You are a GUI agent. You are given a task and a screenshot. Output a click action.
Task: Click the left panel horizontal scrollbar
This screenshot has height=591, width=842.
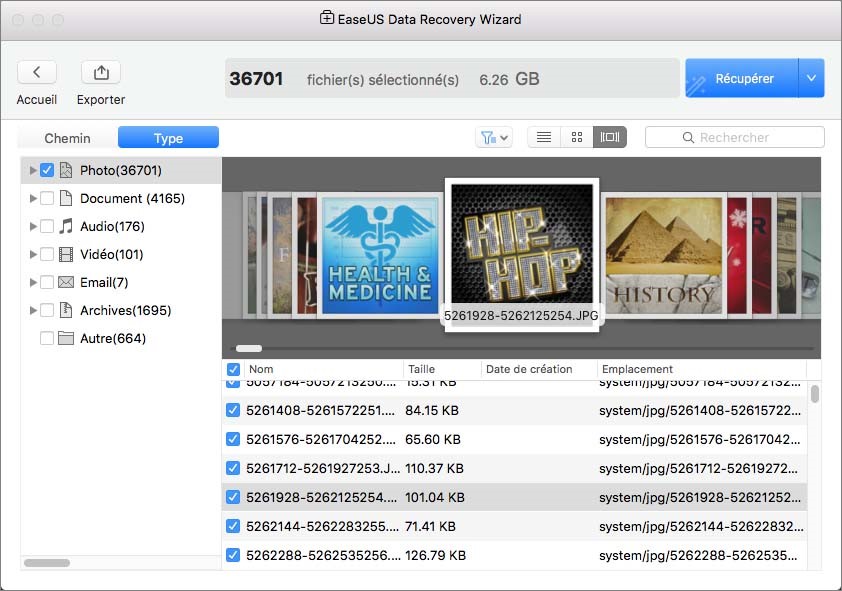click(x=47, y=563)
